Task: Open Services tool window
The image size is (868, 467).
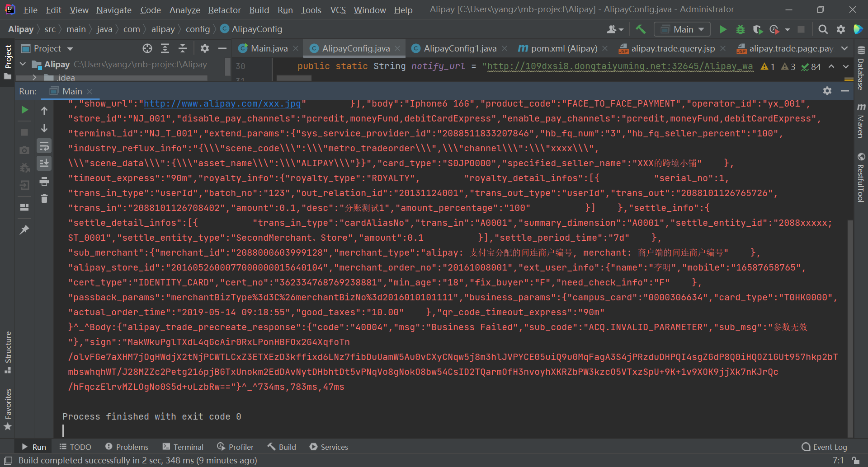Action: [329, 447]
